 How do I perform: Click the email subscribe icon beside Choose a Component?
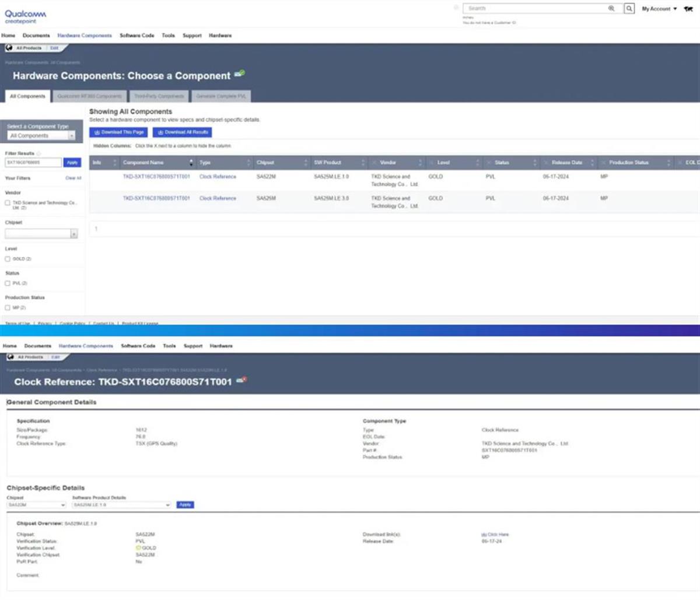point(239,74)
